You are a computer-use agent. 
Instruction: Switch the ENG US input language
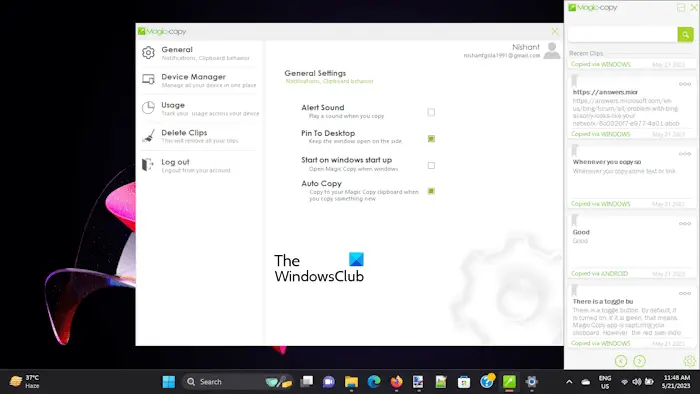point(605,382)
